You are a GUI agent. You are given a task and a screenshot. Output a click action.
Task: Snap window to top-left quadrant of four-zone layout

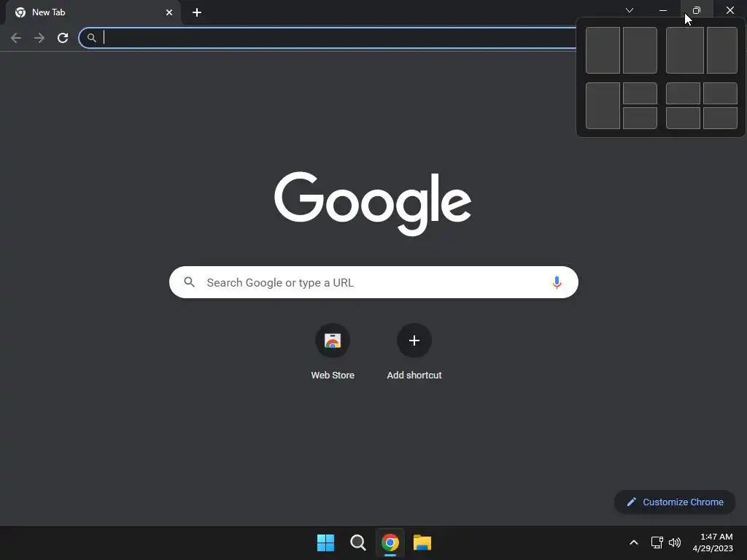683,93
